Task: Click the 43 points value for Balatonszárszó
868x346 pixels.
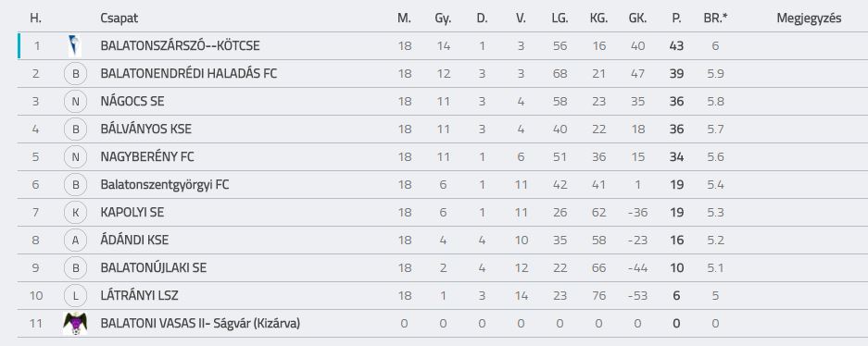Action: point(676,46)
